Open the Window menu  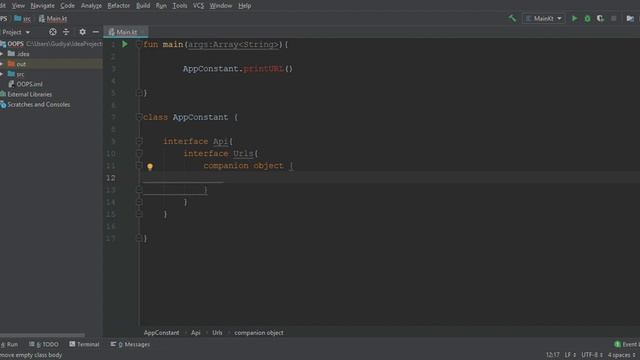coord(220,6)
